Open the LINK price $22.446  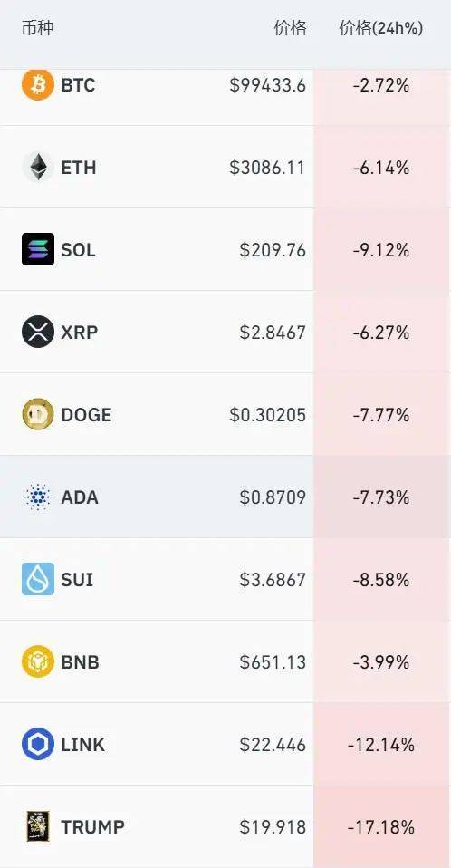click(x=273, y=745)
